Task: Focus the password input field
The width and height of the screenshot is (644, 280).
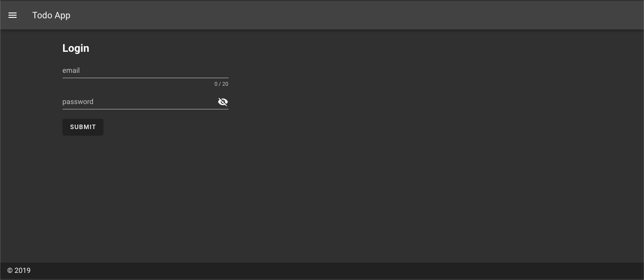Action: point(140,102)
